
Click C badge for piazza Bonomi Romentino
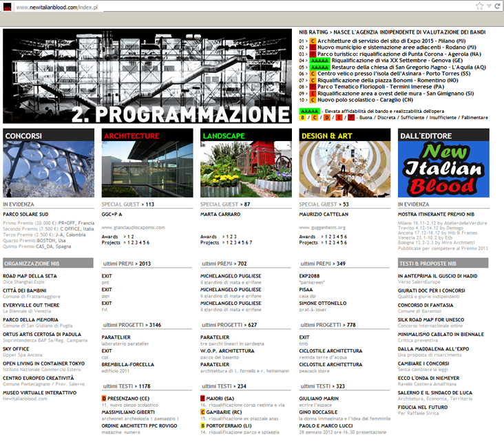pyautogui.click(x=313, y=81)
